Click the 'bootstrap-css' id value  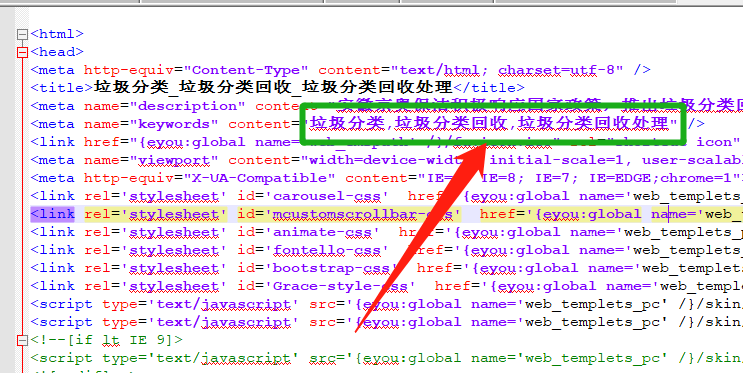(331, 268)
